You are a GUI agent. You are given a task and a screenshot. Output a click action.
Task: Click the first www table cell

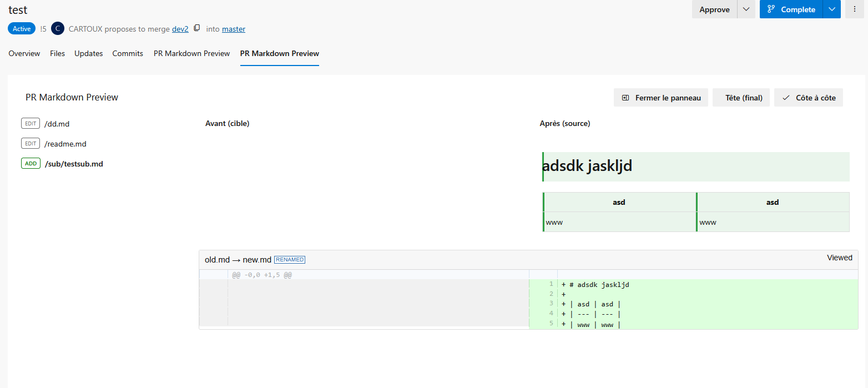619,222
